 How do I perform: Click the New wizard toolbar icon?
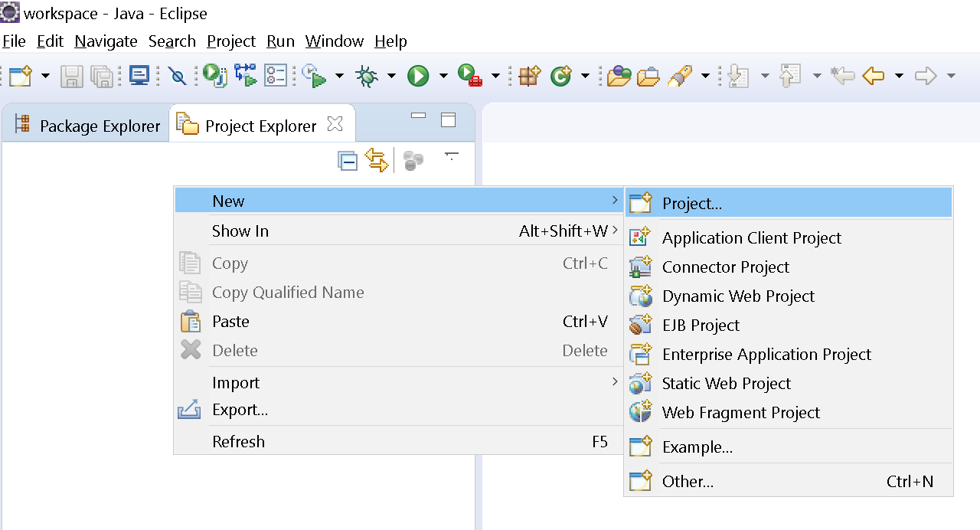tap(21, 75)
